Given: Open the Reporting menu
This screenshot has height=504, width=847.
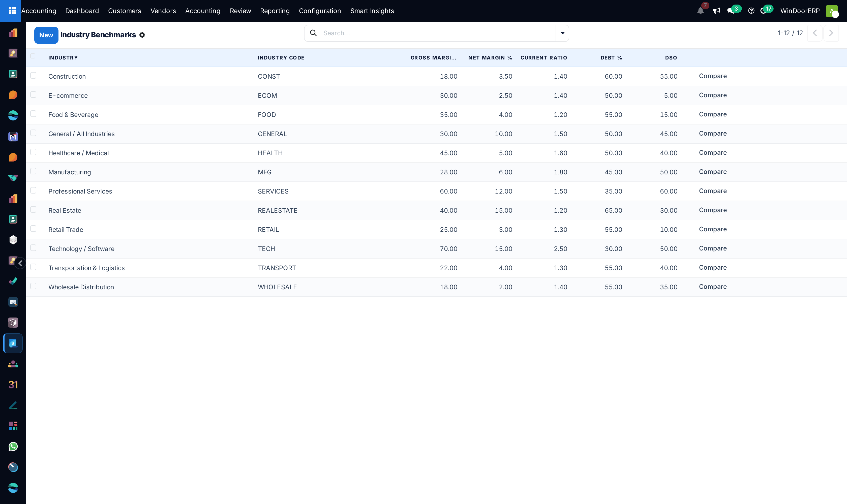Looking at the screenshot, I should point(275,11).
